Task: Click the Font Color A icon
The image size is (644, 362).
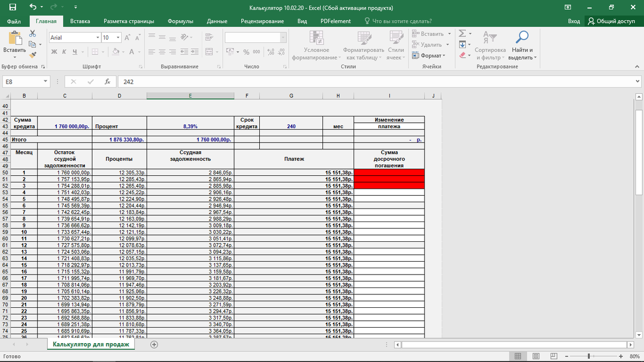Action: click(x=132, y=52)
